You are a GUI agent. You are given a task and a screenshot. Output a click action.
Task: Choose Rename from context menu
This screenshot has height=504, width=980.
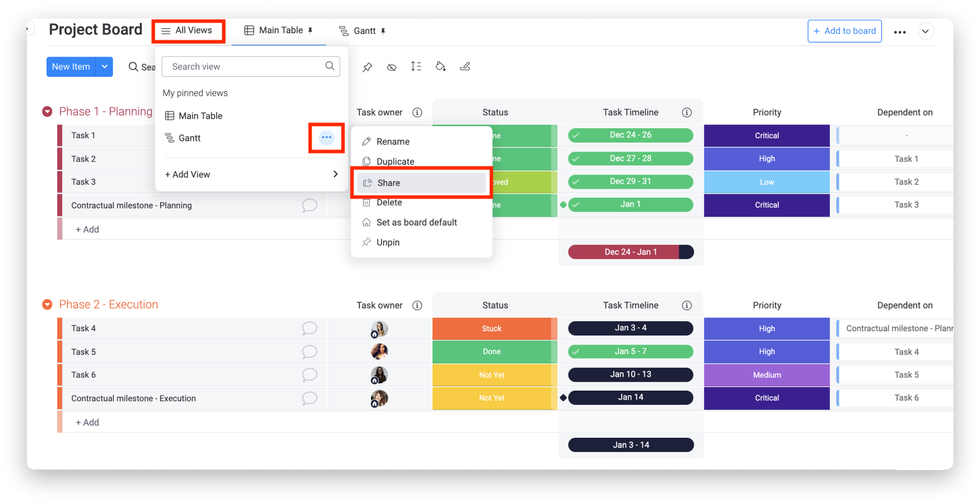point(393,142)
